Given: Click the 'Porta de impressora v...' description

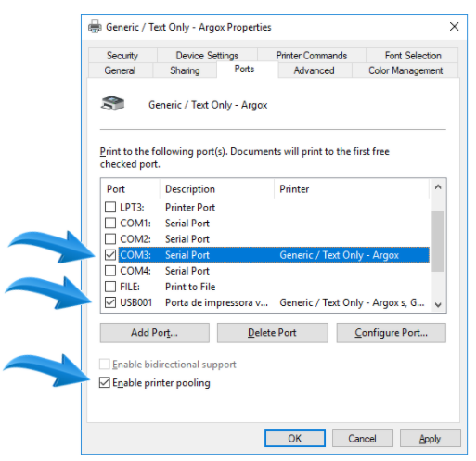Looking at the screenshot, I should click(x=216, y=302).
